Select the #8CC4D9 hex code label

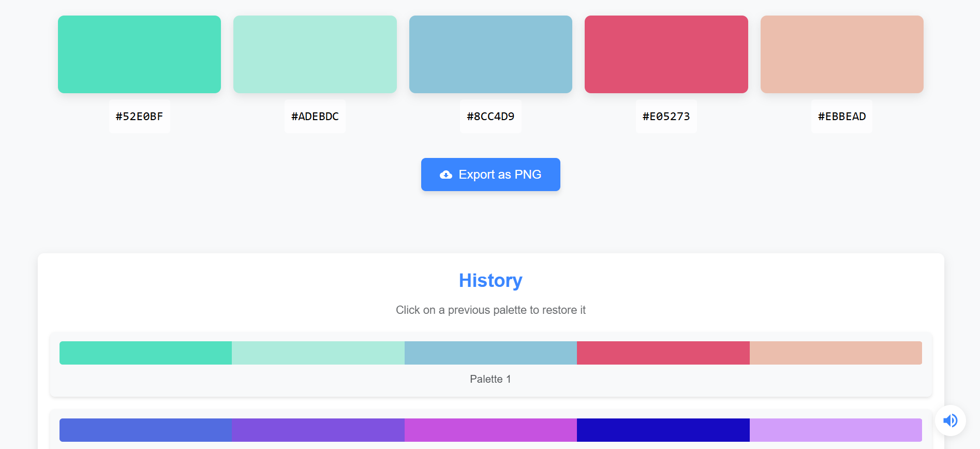tap(491, 117)
